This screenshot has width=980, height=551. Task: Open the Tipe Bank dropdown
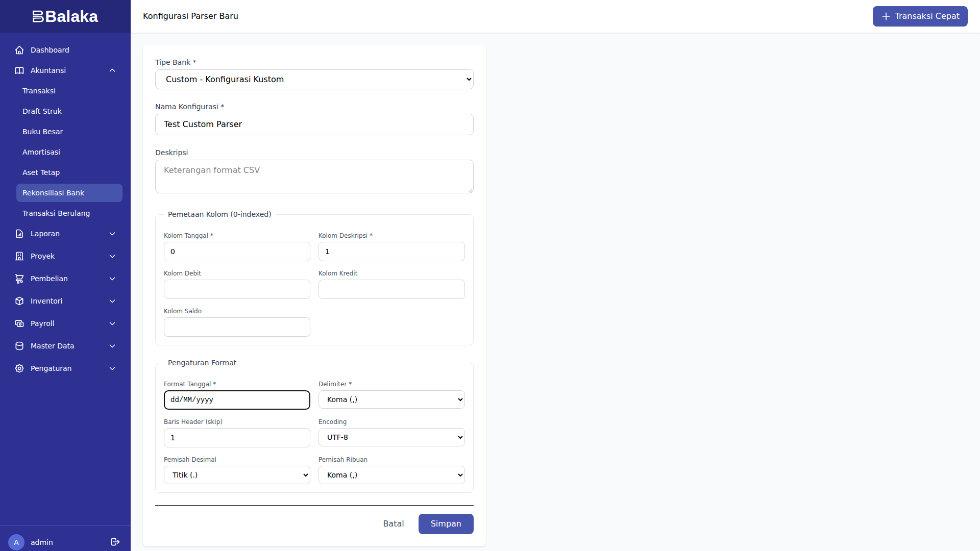pyautogui.click(x=314, y=79)
